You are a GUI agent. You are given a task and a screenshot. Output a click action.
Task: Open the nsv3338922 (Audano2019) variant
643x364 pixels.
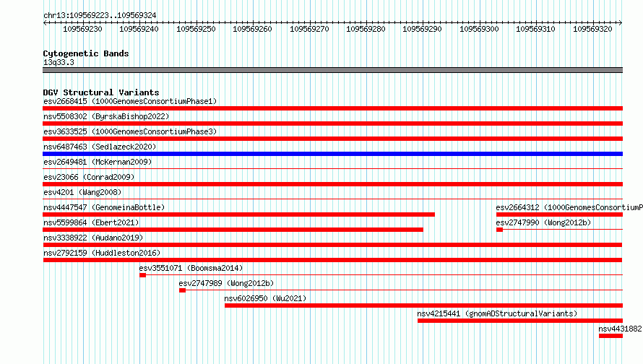pos(93,238)
